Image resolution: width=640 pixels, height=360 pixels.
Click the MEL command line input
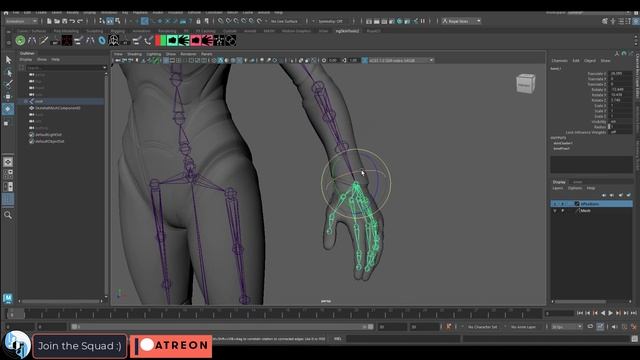[403, 338]
